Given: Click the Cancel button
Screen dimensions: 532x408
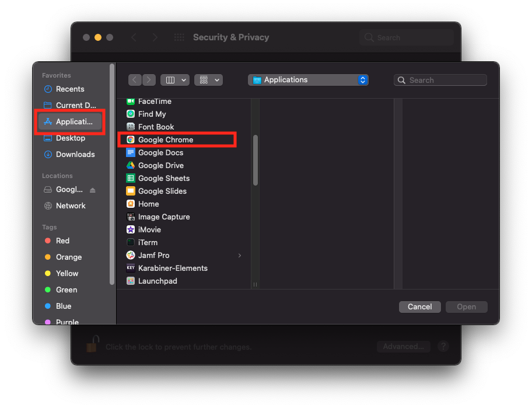Looking at the screenshot, I should (x=419, y=307).
